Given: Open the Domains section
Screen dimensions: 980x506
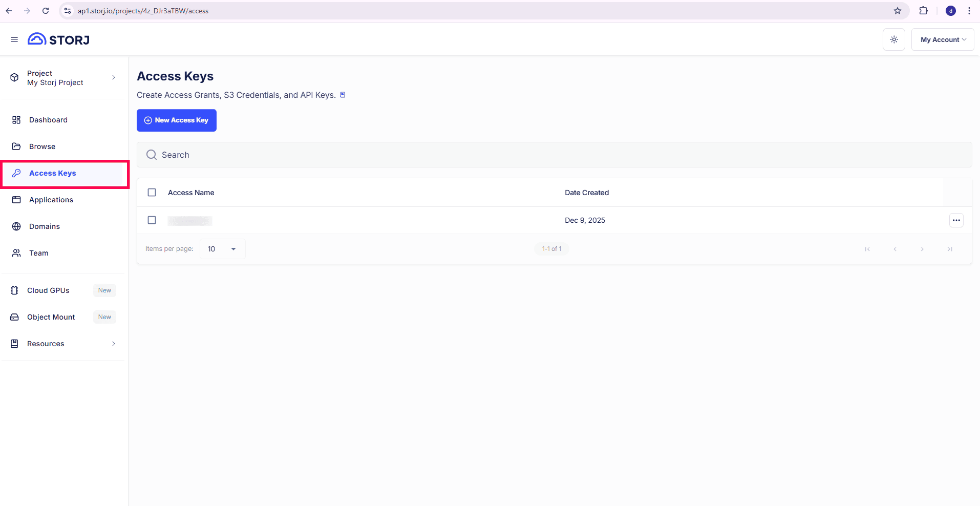Looking at the screenshot, I should [x=45, y=226].
